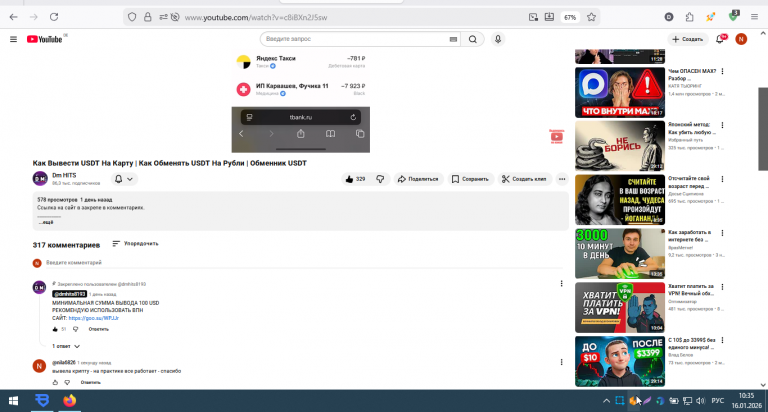The height and width of the screenshot is (412, 768).
Task: Open the Упорядочить comment sort menu
Action: tap(135, 243)
